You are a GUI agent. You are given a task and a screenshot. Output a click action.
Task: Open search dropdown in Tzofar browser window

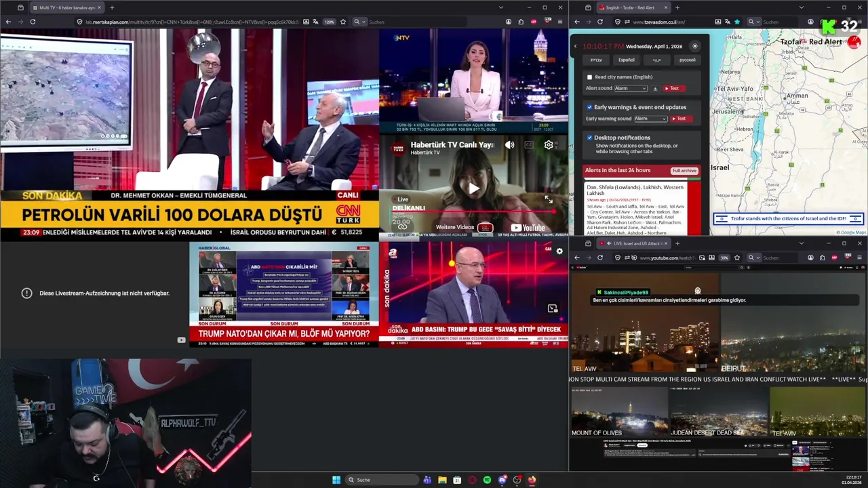[x=755, y=22]
